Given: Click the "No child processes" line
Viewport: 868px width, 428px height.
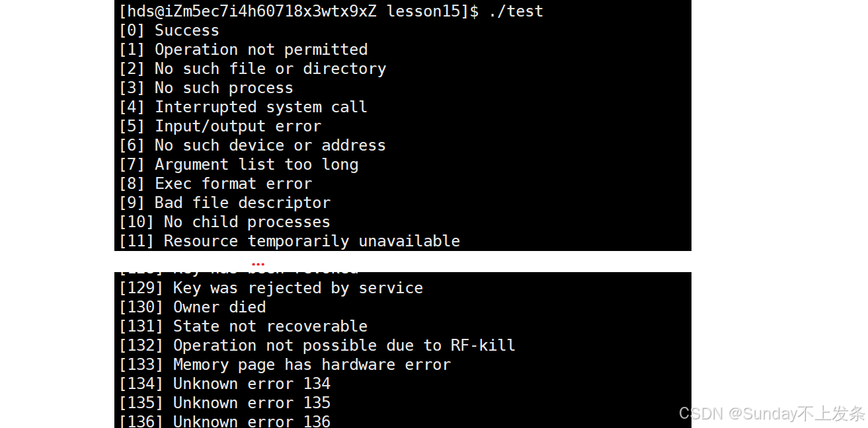Looking at the screenshot, I should (225, 222).
